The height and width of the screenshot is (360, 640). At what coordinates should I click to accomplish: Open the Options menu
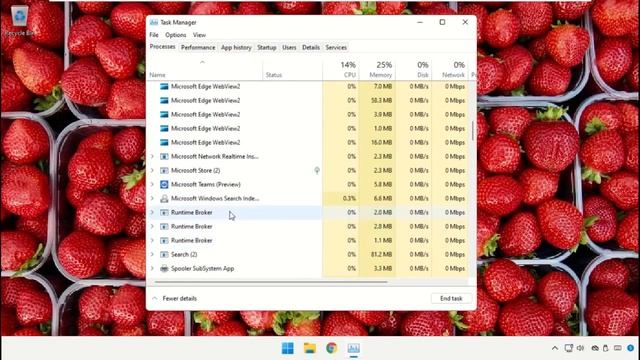176,35
